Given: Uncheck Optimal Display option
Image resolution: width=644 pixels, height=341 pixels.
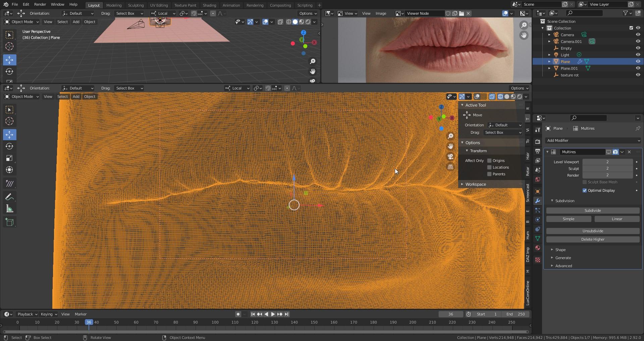Looking at the screenshot, I should click(585, 190).
